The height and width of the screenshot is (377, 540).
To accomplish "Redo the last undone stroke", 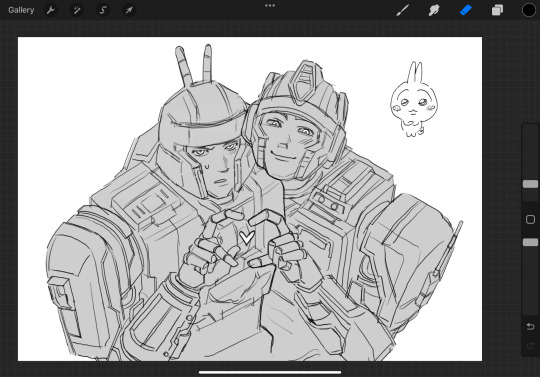I will [530, 345].
